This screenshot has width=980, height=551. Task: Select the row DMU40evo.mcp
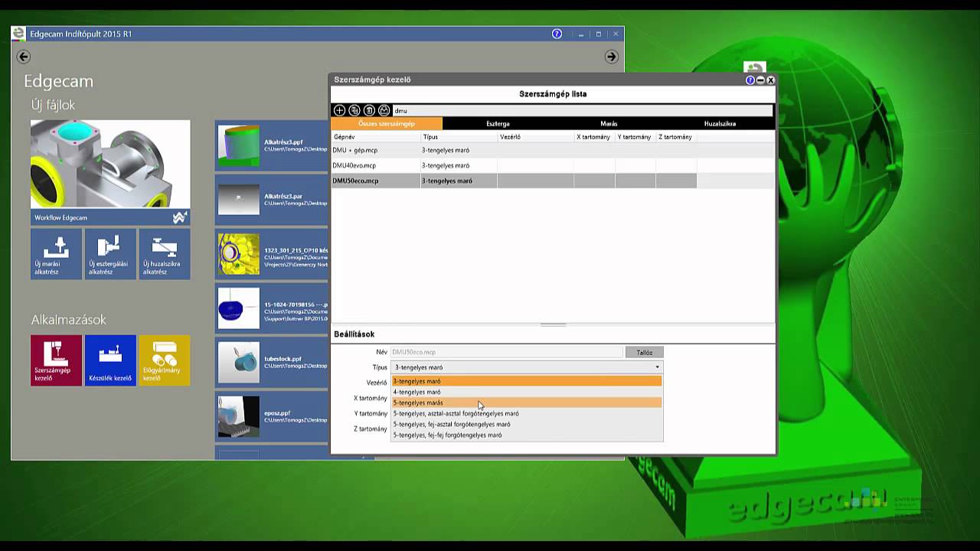coord(553,165)
